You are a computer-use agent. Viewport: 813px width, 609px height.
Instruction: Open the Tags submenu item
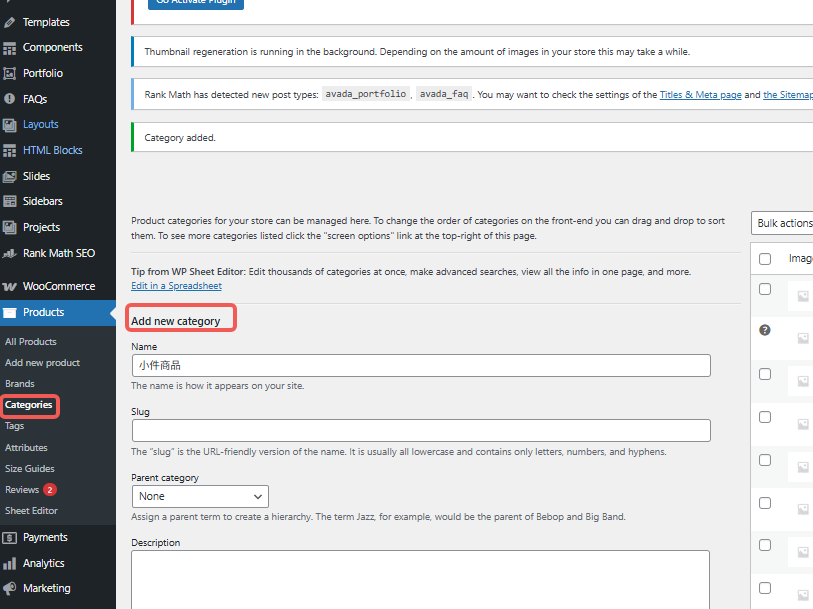(17, 426)
